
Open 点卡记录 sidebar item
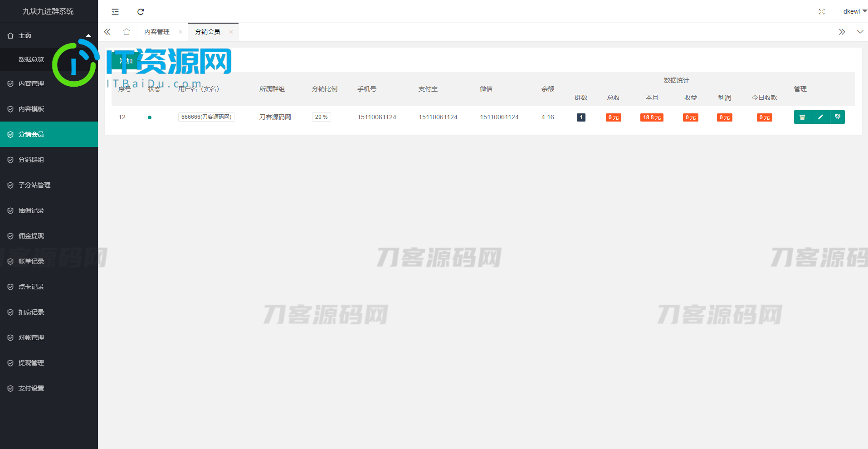tap(49, 287)
